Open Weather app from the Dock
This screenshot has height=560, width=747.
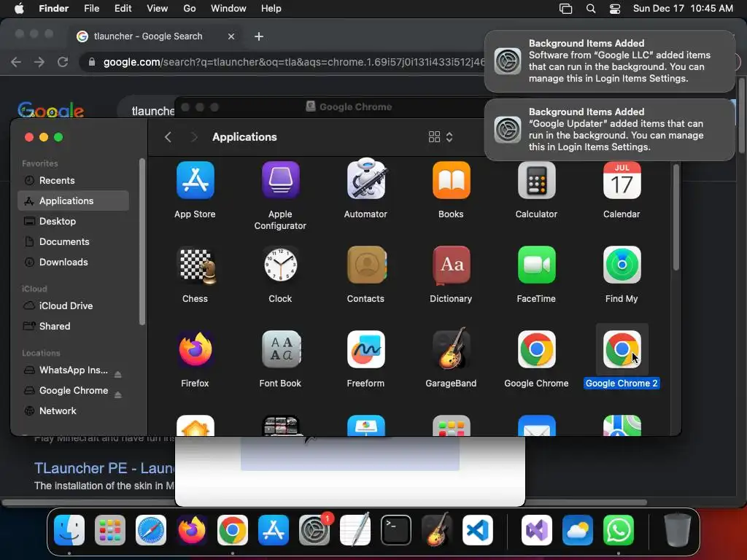point(578,530)
